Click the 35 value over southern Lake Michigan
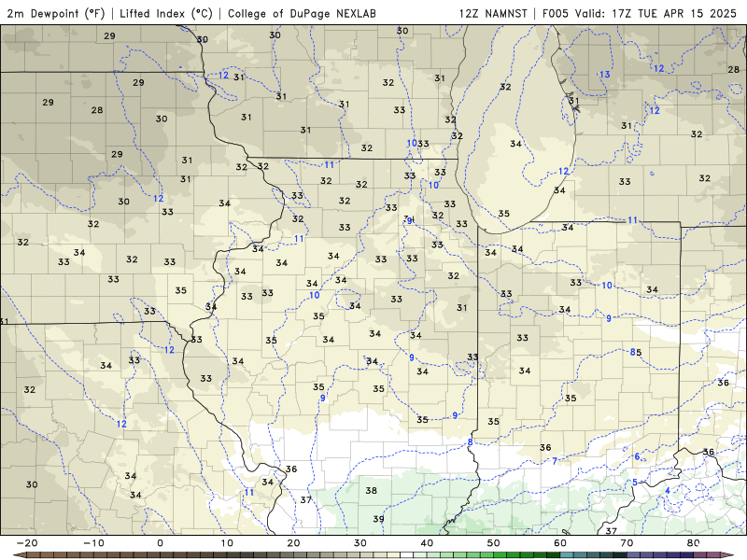 point(503,214)
